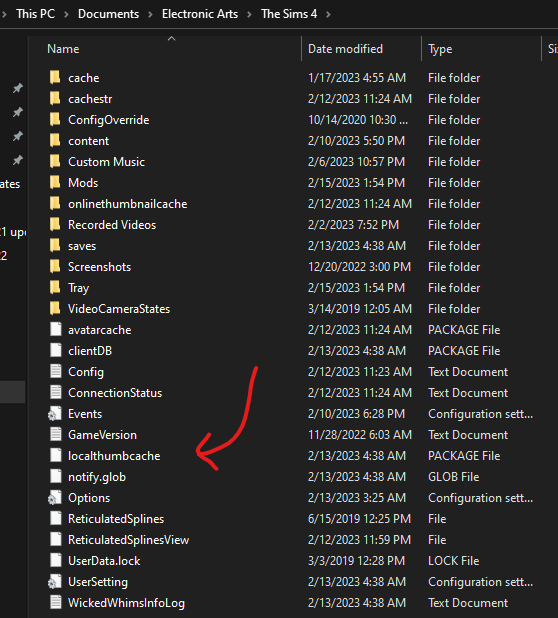Image resolution: width=558 pixels, height=618 pixels.
Task: Select the GameVersion document icon
Action: (56, 434)
